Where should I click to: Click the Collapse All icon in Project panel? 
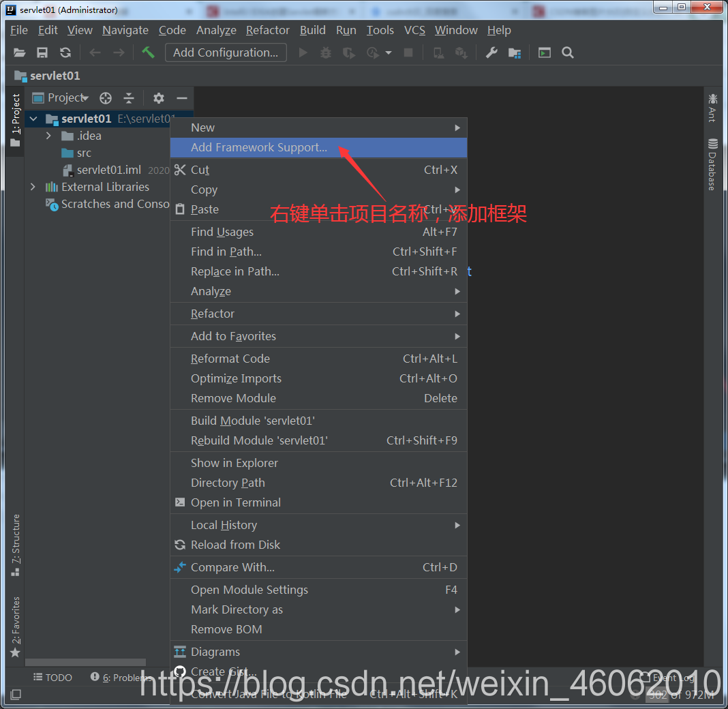(129, 98)
